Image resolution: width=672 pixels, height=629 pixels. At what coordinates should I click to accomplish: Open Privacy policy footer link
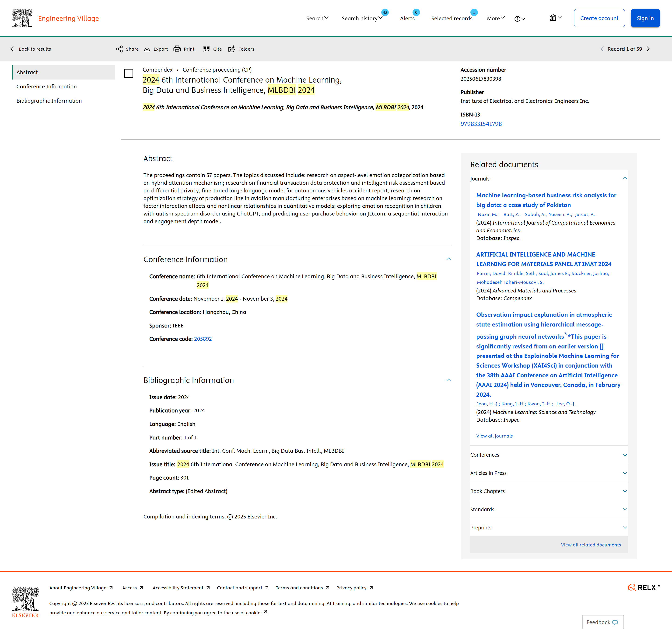click(354, 588)
